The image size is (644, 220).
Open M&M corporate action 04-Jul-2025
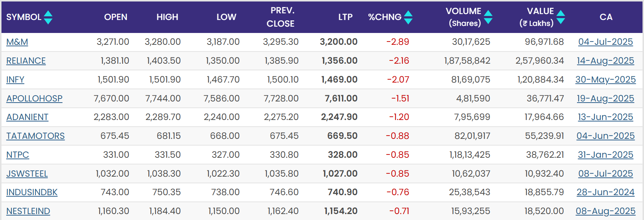click(x=606, y=42)
